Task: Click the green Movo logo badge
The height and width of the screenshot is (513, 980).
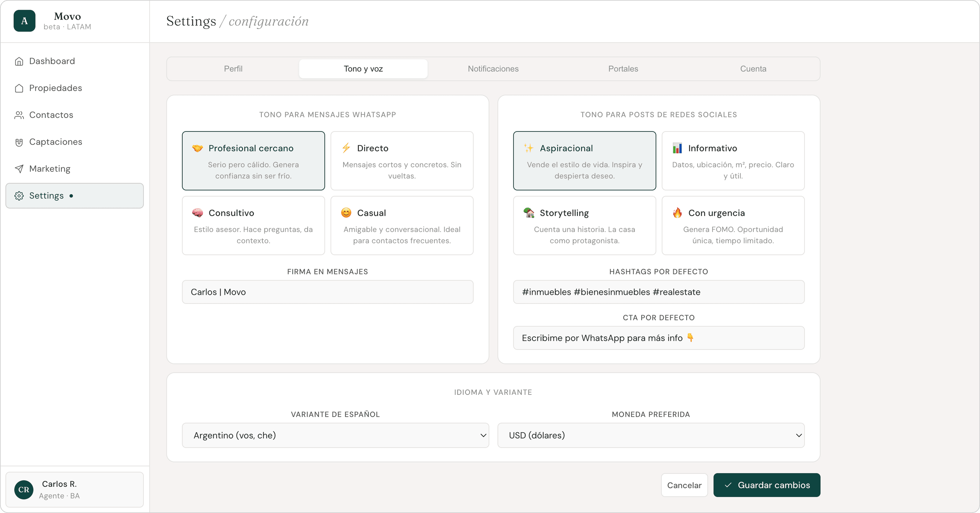Action: pos(24,21)
